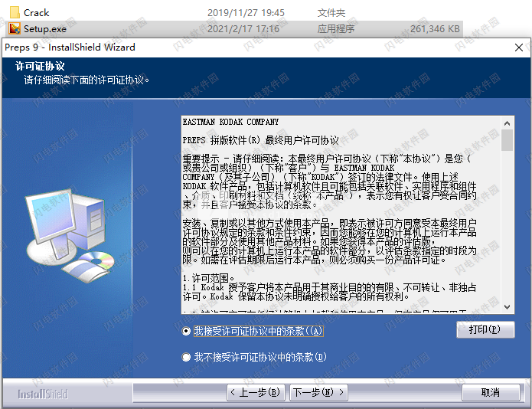The width and height of the screenshot is (532, 409).
Task: Select the Setup.exe file name
Action: click(45, 29)
